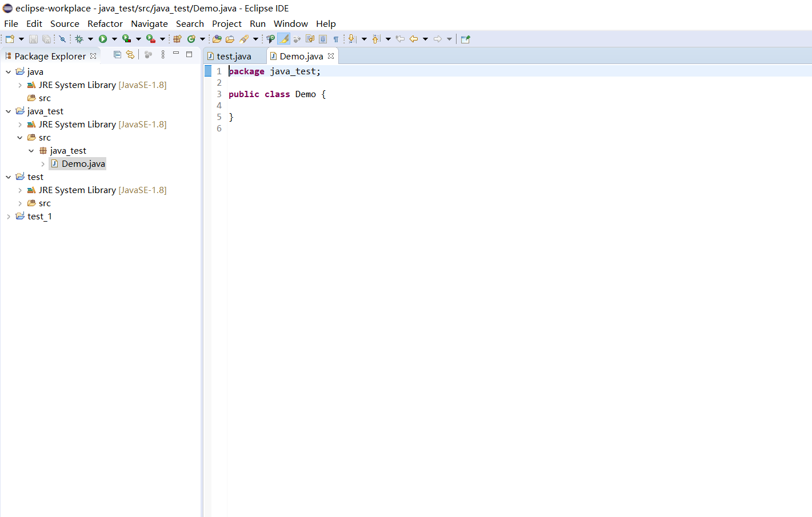Screen dimensions: 812x517
Task: Click line number 4 in editor gutter
Action: click(219, 106)
